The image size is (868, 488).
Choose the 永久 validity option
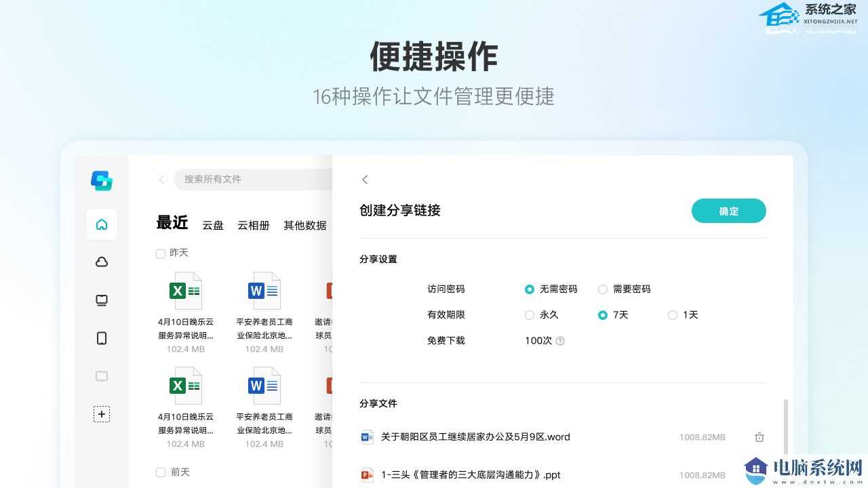click(x=530, y=315)
